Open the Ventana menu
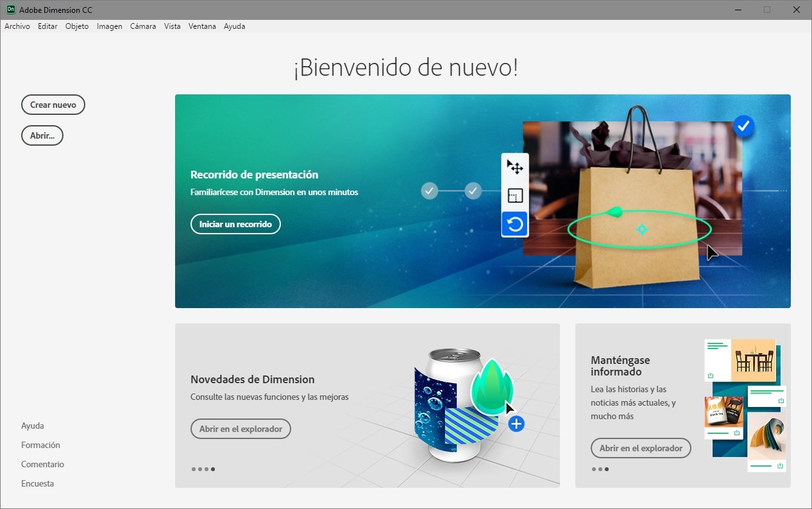 (x=202, y=26)
